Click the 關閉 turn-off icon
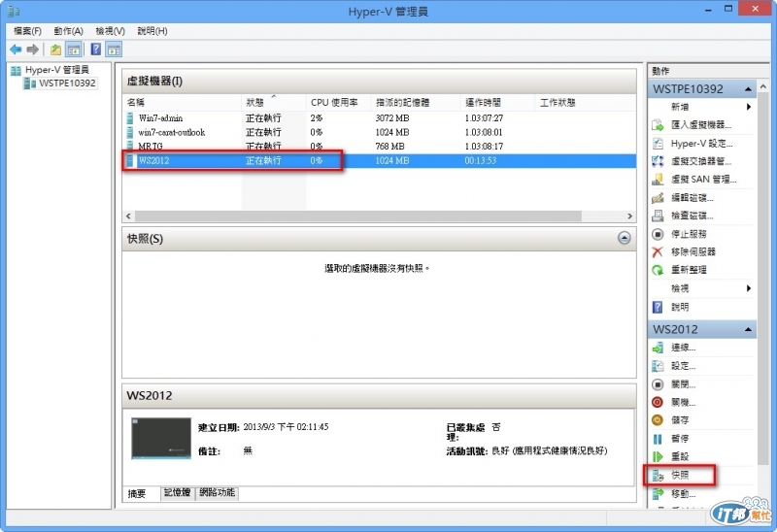 click(658, 384)
